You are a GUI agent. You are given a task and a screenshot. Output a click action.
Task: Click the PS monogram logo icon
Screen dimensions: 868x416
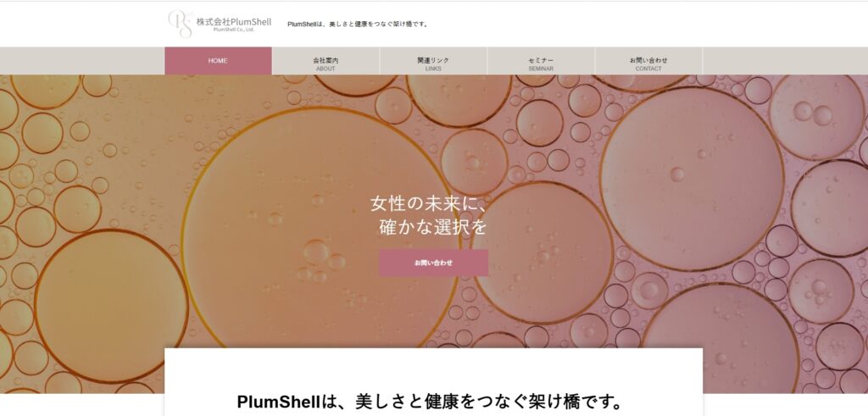pyautogui.click(x=181, y=24)
